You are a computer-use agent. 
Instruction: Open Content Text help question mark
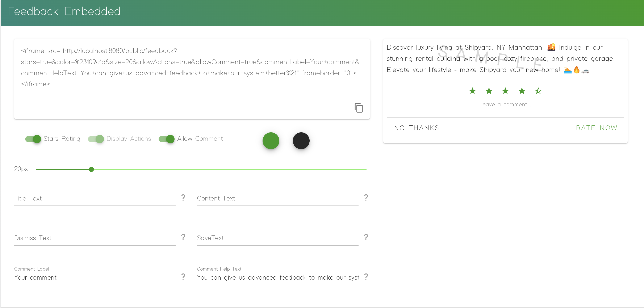pos(366,198)
